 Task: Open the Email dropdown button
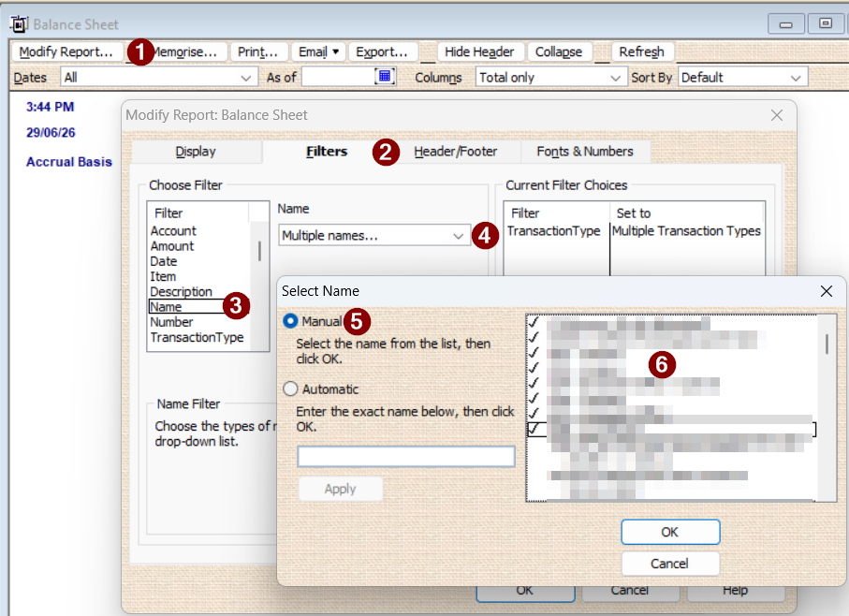click(x=318, y=52)
